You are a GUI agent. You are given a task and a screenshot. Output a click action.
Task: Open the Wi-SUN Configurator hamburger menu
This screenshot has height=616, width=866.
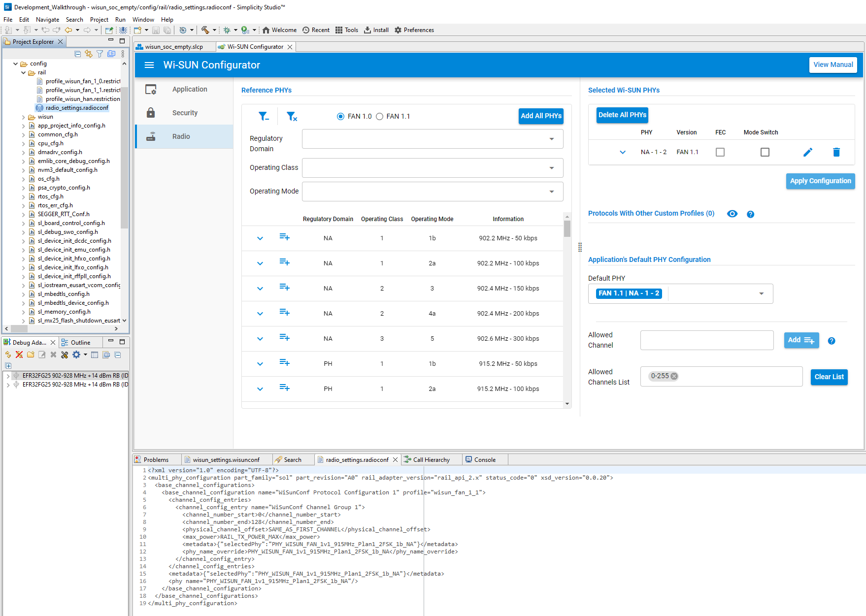point(149,65)
